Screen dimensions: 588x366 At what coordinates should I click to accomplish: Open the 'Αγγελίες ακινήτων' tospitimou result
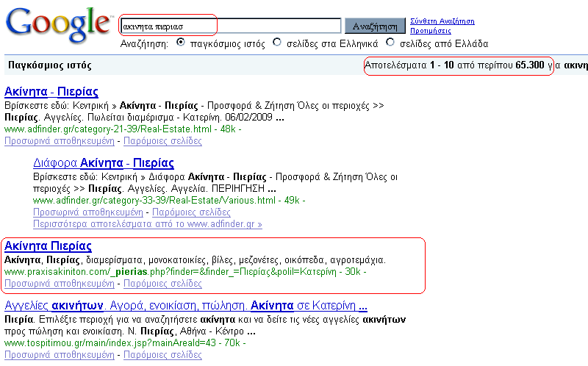tap(185, 305)
